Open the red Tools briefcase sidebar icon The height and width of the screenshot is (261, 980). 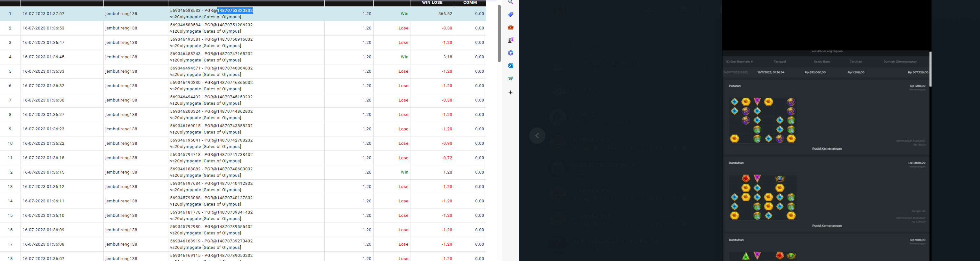click(511, 28)
